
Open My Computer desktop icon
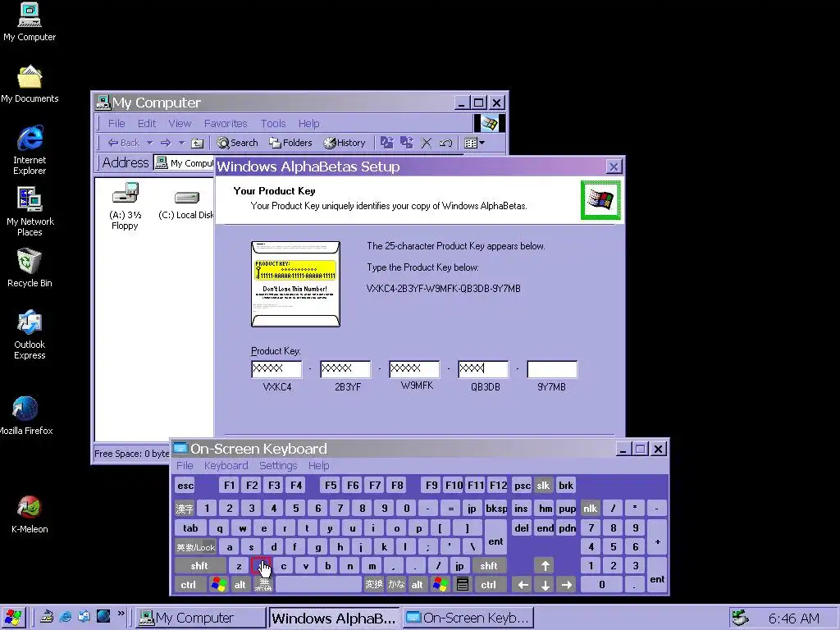coord(30,21)
